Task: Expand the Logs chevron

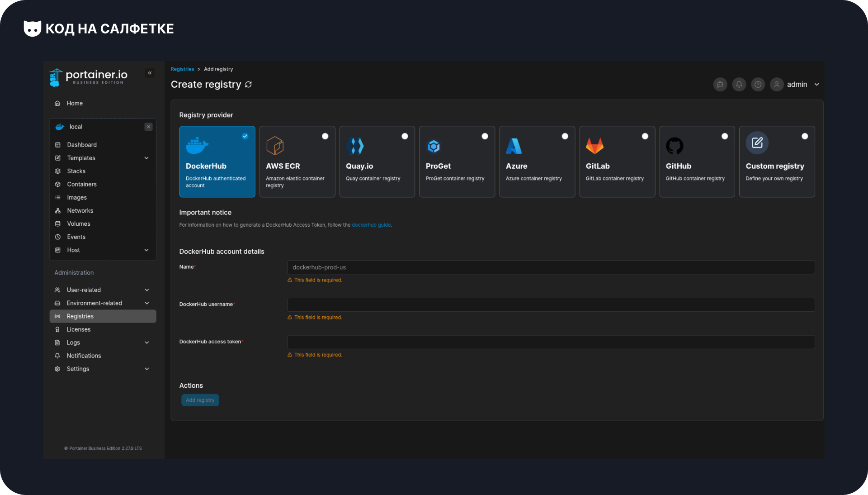Action: pos(147,343)
